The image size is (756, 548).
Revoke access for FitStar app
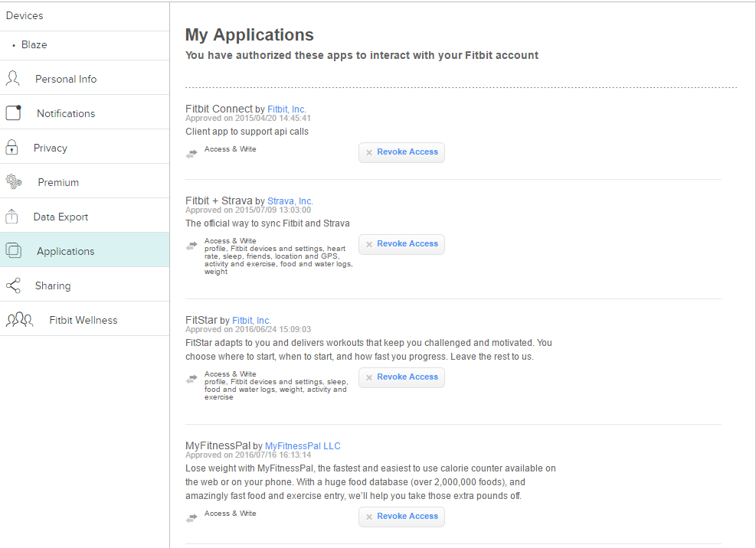tap(401, 377)
